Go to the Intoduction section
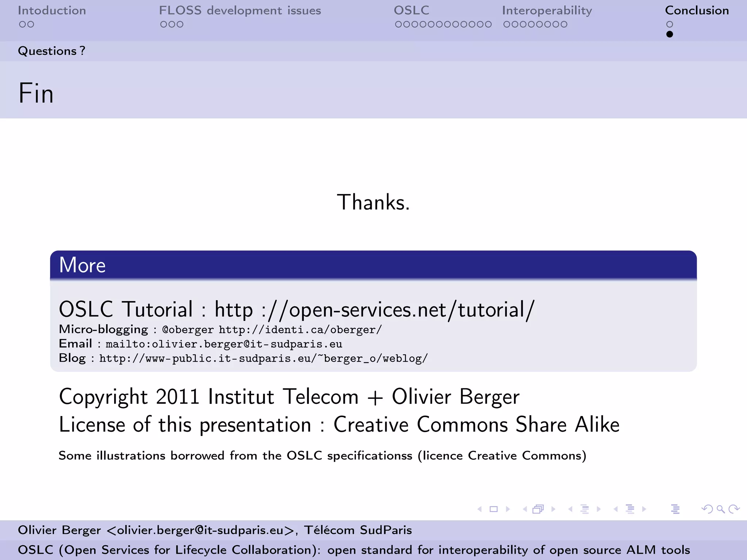The image size is (747, 560). [x=52, y=11]
